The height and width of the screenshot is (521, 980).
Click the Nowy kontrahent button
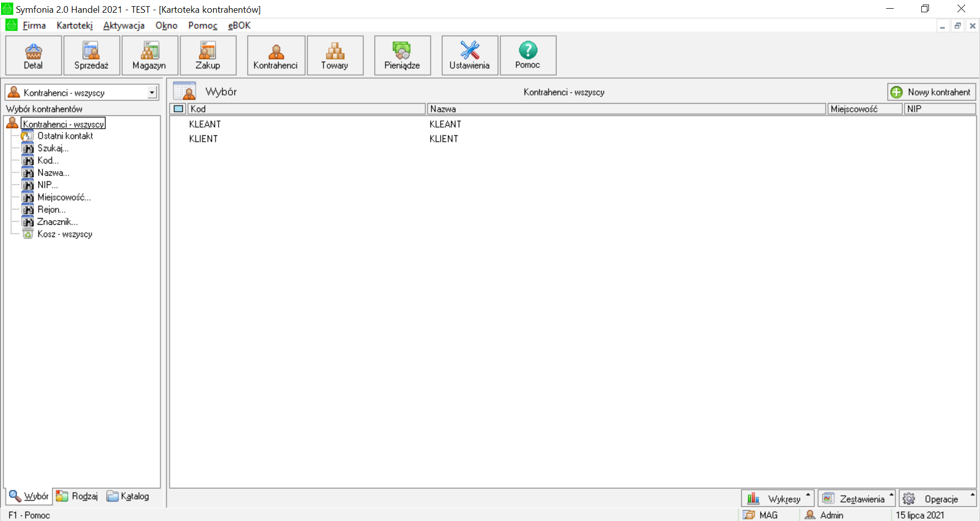pyautogui.click(x=932, y=92)
